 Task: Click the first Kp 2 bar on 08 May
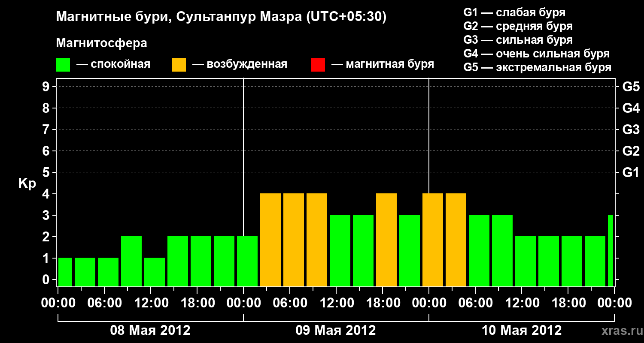(131, 261)
